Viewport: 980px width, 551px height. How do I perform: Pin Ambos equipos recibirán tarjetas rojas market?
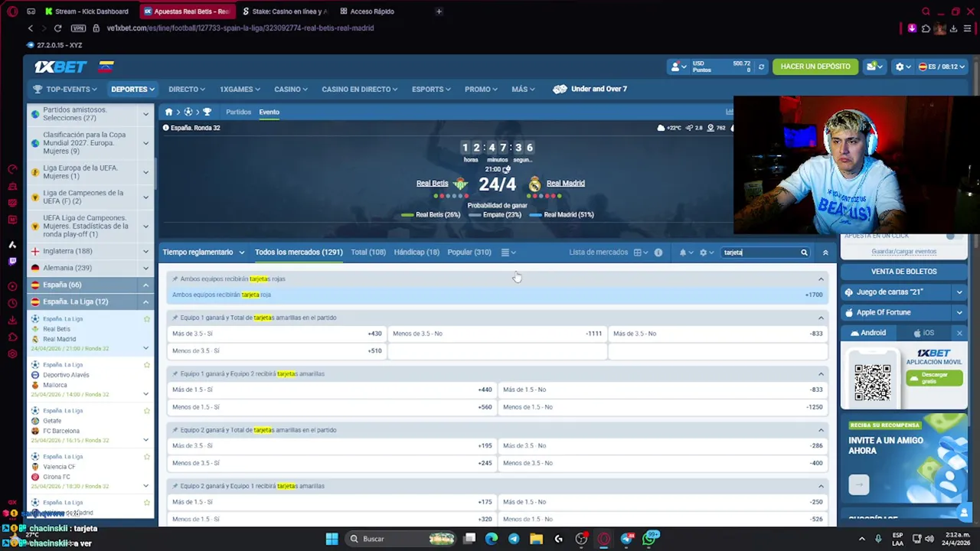(x=175, y=279)
